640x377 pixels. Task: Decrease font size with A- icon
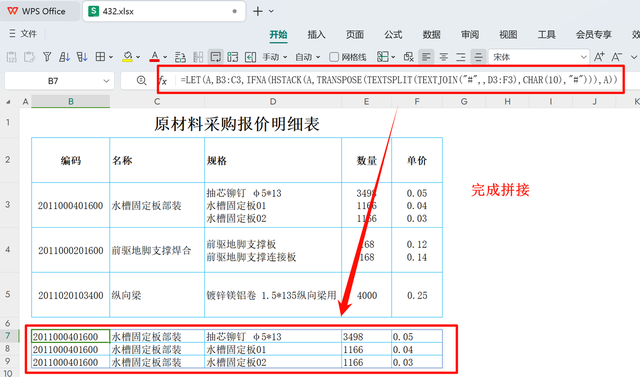click(617, 57)
